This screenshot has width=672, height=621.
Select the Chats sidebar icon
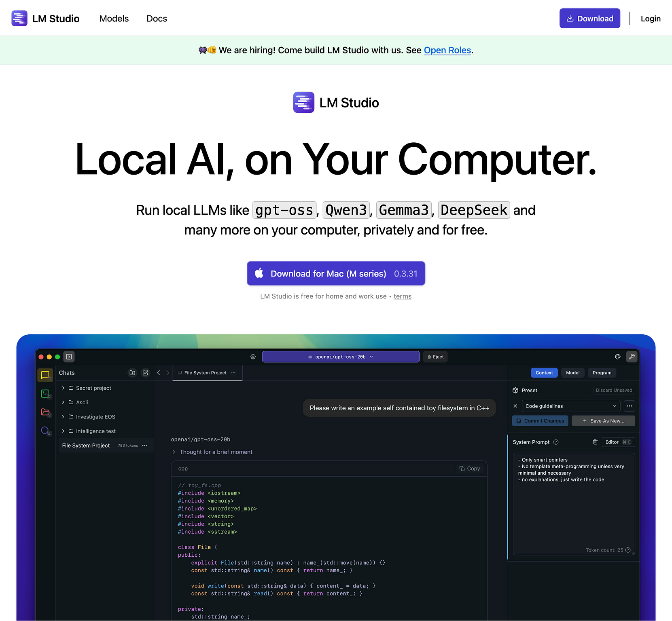45,375
